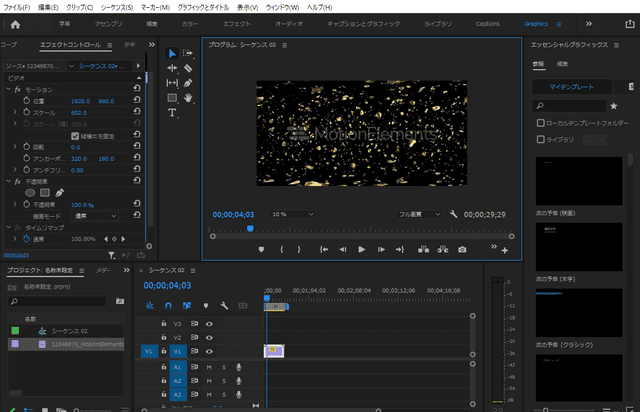Collapse the Opacity effect section

click(9, 181)
